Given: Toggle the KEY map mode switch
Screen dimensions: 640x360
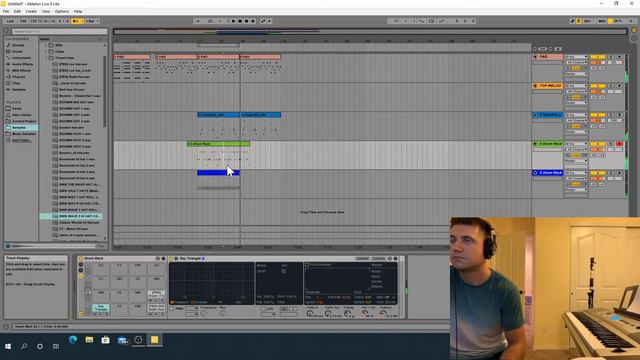Looking at the screenshot, I should coord(588,21).
